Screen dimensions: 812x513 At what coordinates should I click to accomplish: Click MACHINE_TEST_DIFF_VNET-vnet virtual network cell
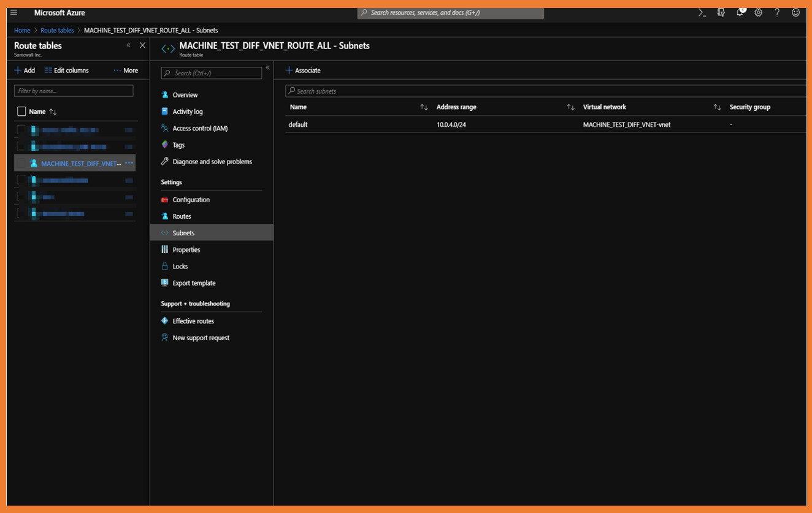point(627,124)
